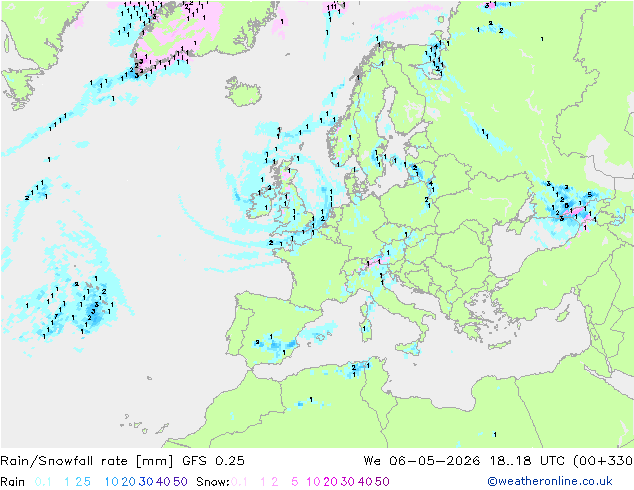This screenshot has width=634, height=490.
Task: Pick the rain legend value 10
Action: 112,482
